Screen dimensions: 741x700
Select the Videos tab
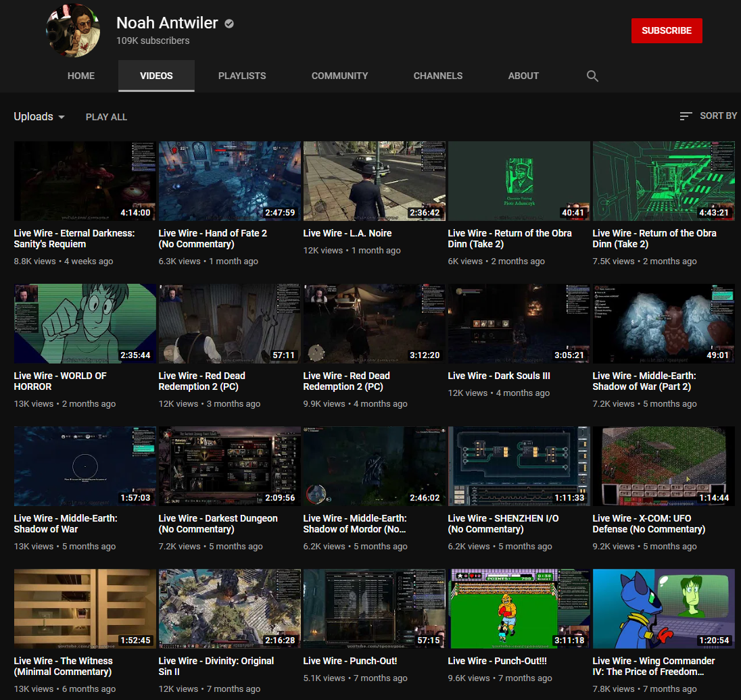click(156, 76)
